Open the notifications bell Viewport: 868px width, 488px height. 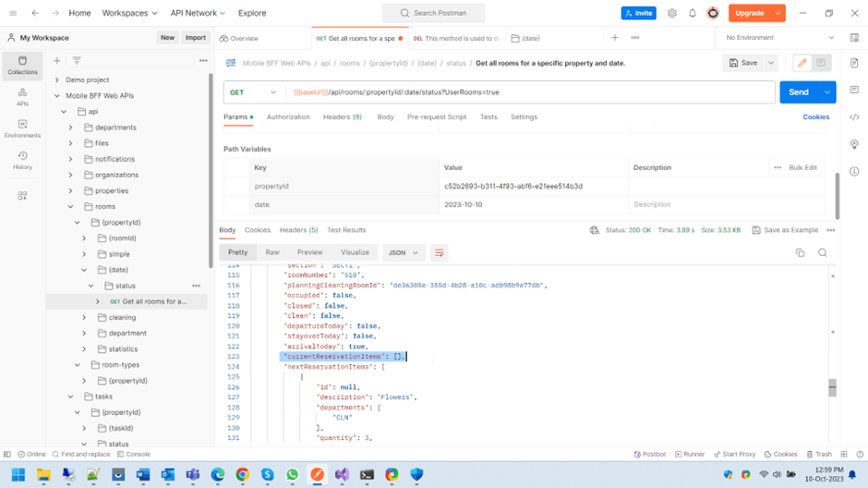point(693,13)
